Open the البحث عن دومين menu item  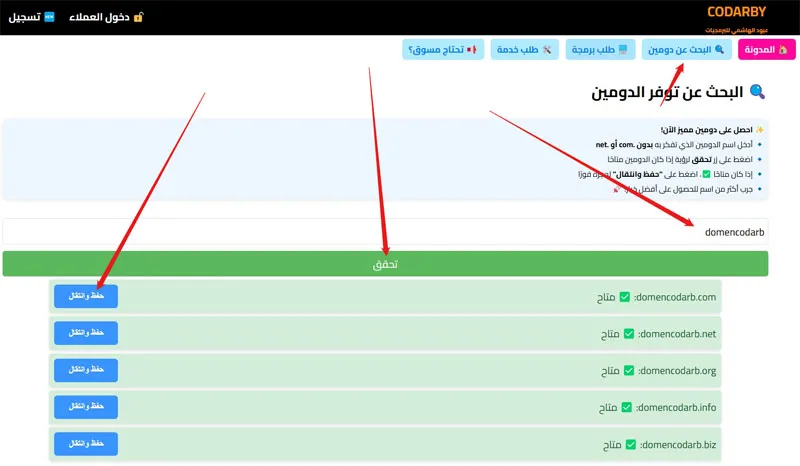(x=686, y=50)
